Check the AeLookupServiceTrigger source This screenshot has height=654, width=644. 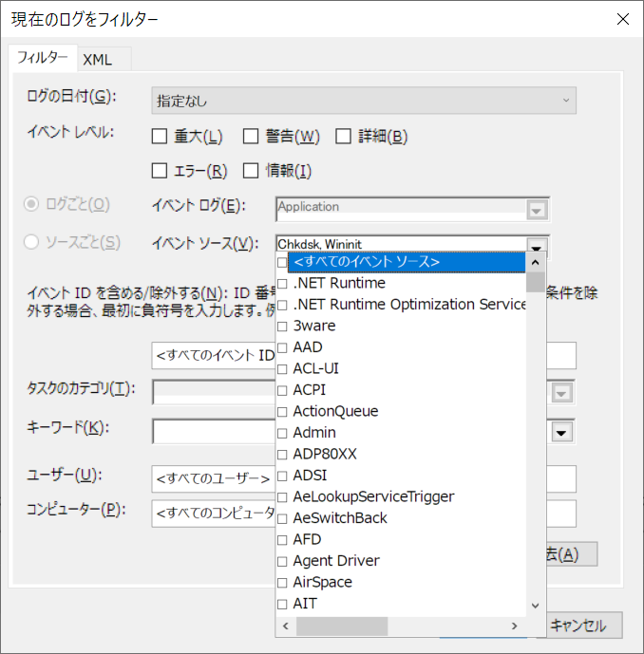(x=282, y=497)
